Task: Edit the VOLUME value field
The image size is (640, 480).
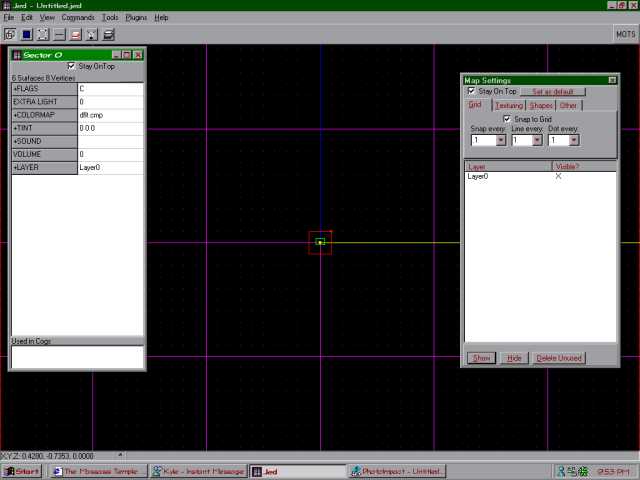Action: tap(111, 154)
